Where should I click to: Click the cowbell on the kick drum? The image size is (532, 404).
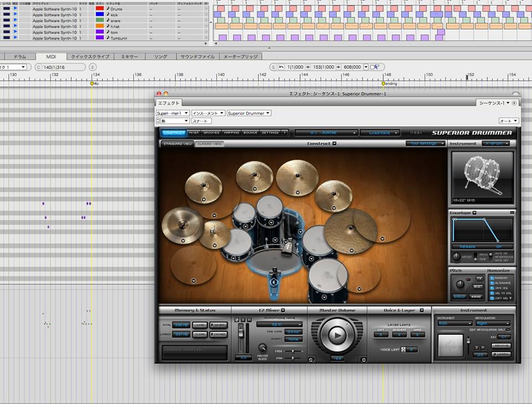[x=287, y=247]
